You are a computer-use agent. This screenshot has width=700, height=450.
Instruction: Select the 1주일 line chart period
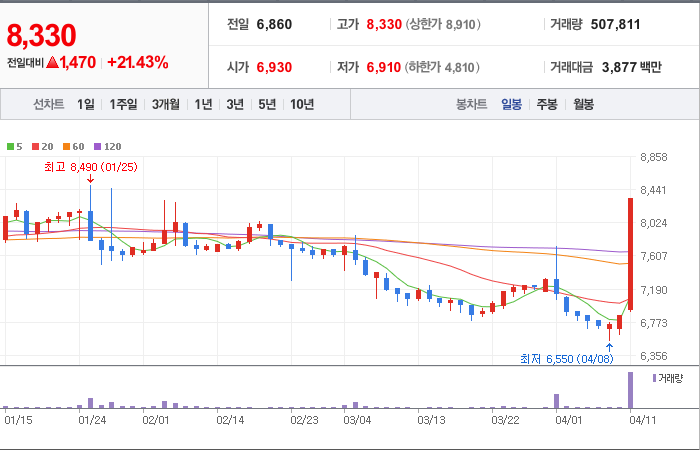(123, 104)
